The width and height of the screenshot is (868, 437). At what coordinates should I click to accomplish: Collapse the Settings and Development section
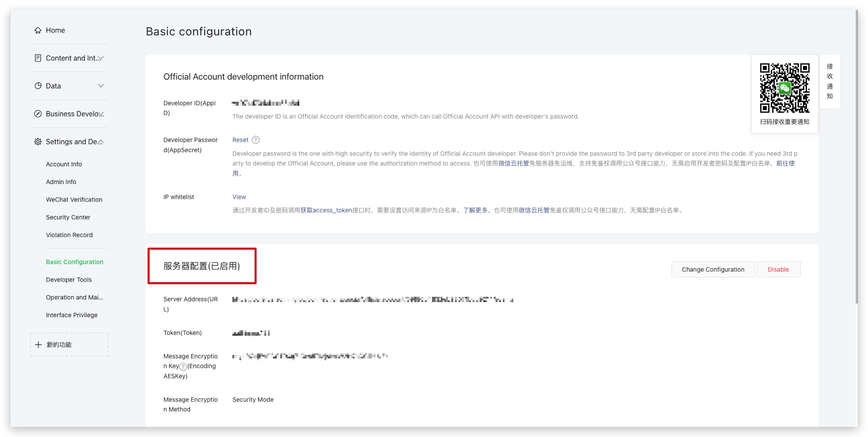(101, 142)
